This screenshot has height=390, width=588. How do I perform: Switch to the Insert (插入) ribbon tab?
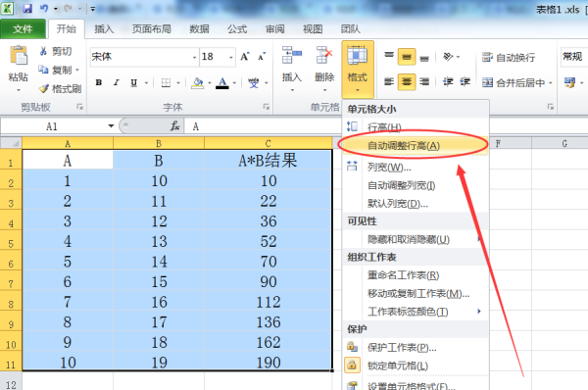[x=104, y=28]
